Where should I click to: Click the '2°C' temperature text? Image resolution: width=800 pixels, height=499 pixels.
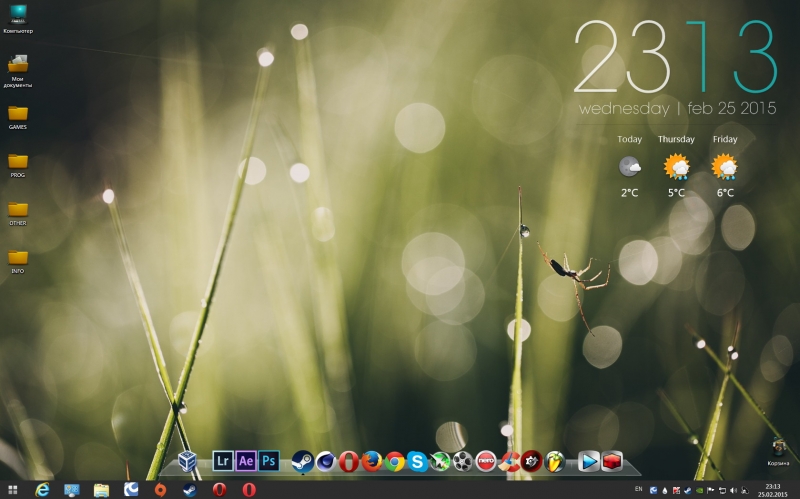point(630,193)
